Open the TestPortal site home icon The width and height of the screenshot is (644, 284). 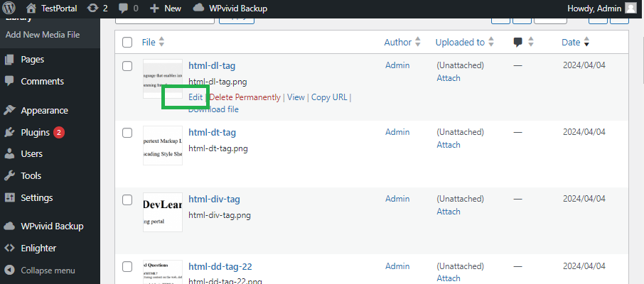31,9
